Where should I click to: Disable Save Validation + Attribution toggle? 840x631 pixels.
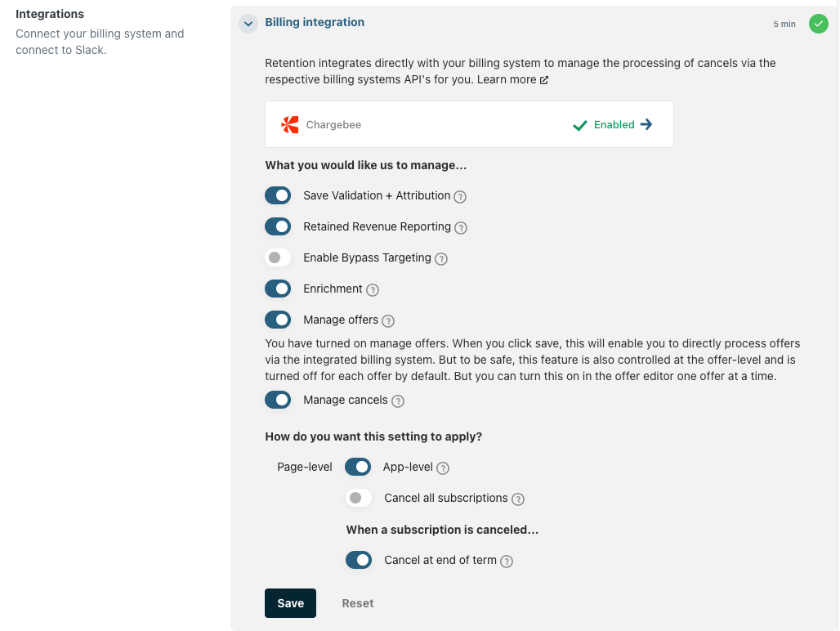pyautogui.click(x=278, y=195)
